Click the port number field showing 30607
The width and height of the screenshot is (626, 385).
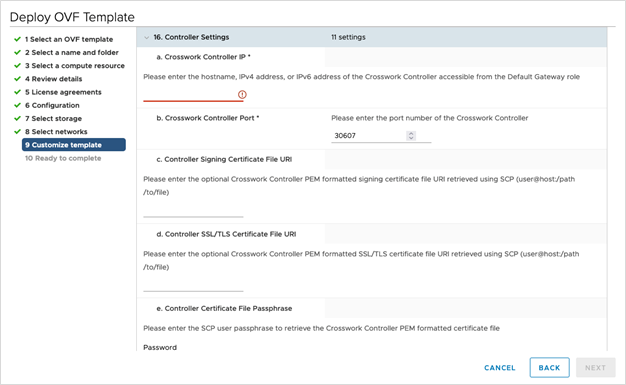tap(369, 136)
